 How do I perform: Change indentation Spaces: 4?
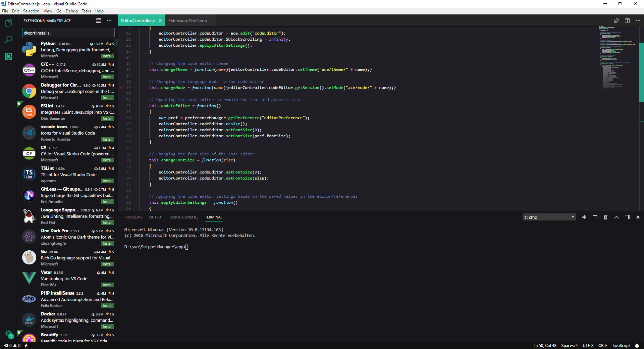point(570,345)
